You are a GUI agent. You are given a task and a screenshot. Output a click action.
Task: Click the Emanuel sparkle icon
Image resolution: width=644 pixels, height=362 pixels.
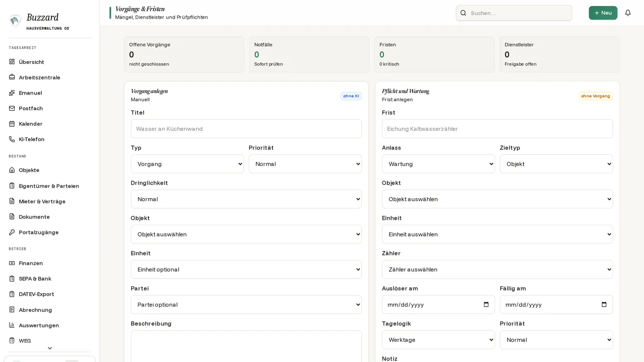[x=12, y=93]
